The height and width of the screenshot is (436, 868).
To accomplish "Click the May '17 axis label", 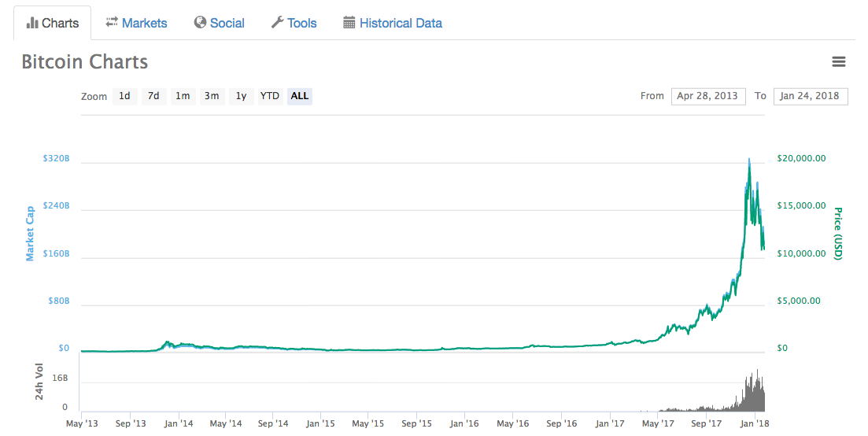I will [658, 423].
